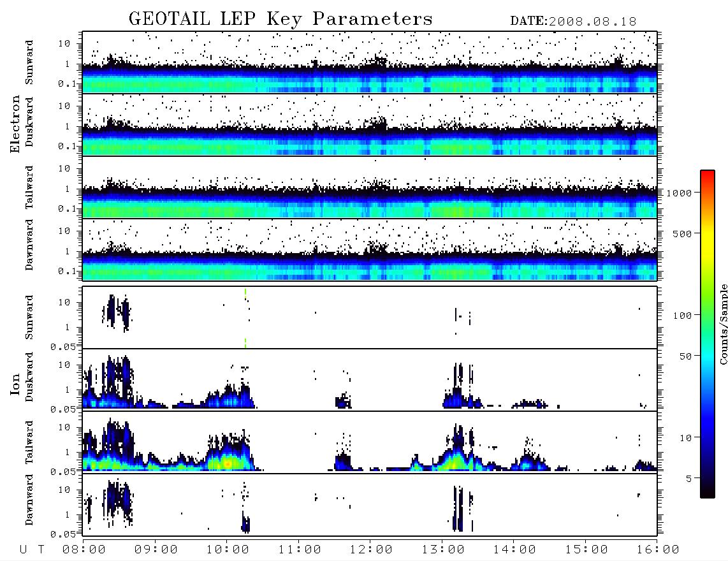Image resolution: width=728 pixels, height=561 pixels.
Task: Click the Ion Duskward spectrogram panel
Action: tap(370, 379)
